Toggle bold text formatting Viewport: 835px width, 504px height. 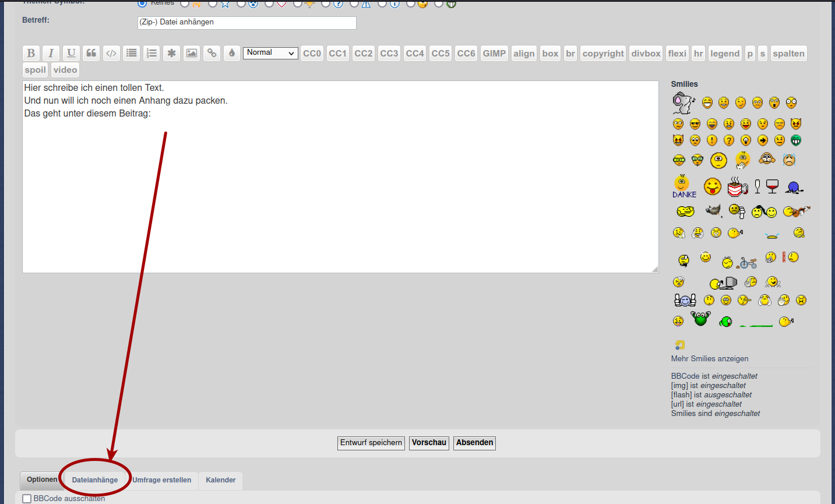(31, 53)
